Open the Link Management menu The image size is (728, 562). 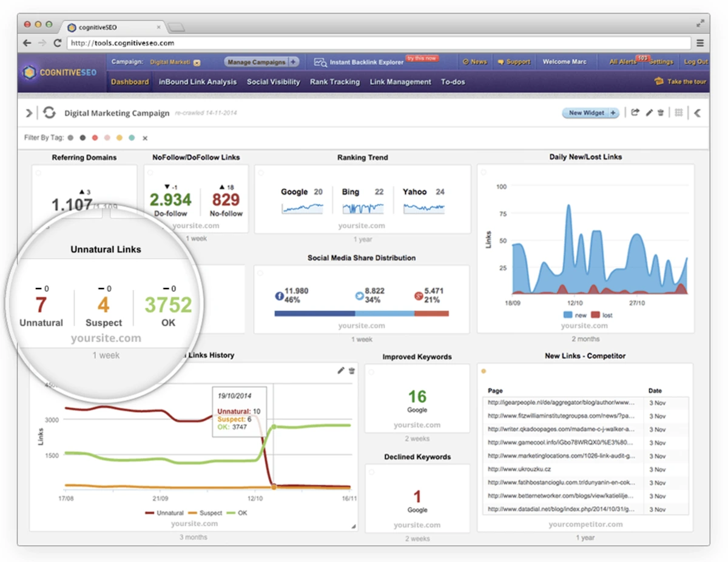pyautogui.click(x=400, y=81)
